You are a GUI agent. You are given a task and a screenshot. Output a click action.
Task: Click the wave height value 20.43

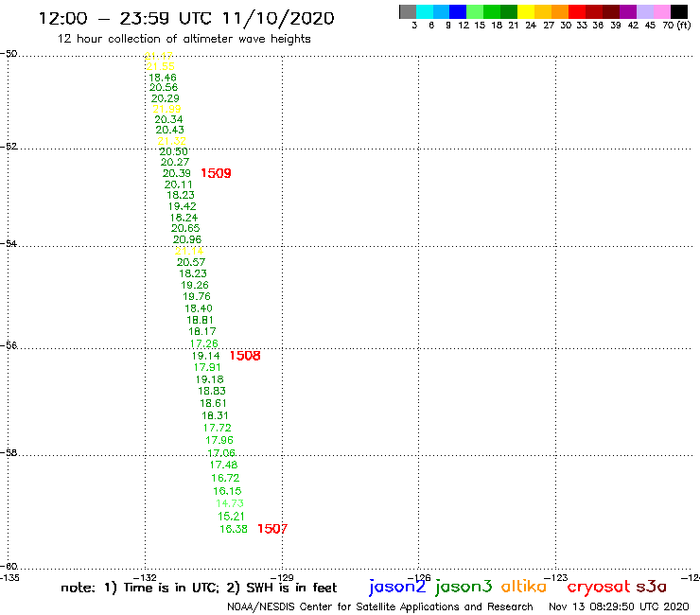point(169,130)
